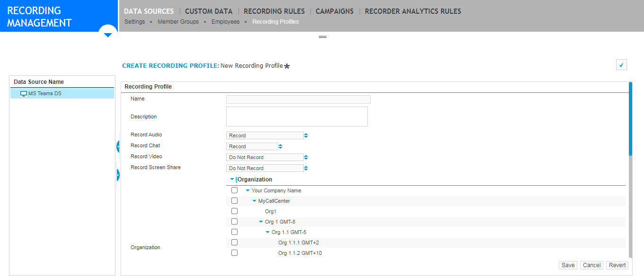
Task: Select the Org 1.1.1 GMT+2 checkbox
Action: pyautogui.click(x=234, y=243)
